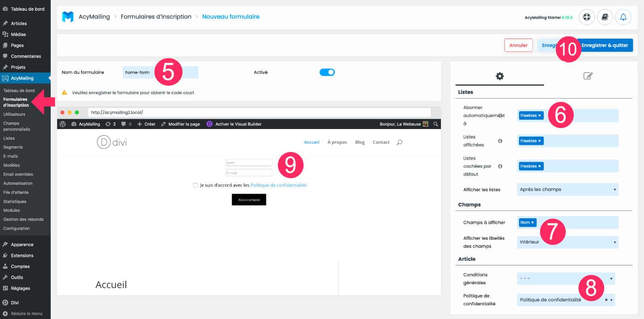Open Afficher les libellés des champs dropdown

click(568, 242)
